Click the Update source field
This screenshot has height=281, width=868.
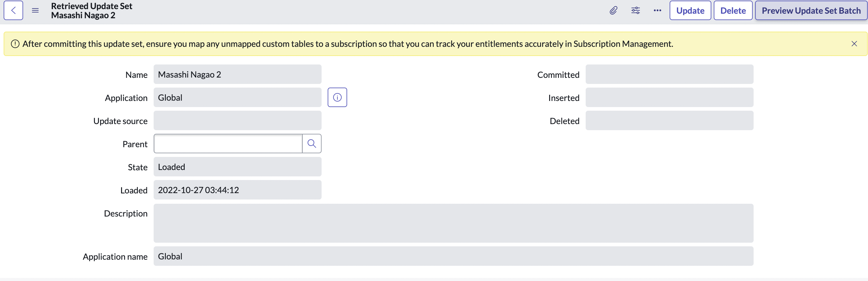(238, 121)
